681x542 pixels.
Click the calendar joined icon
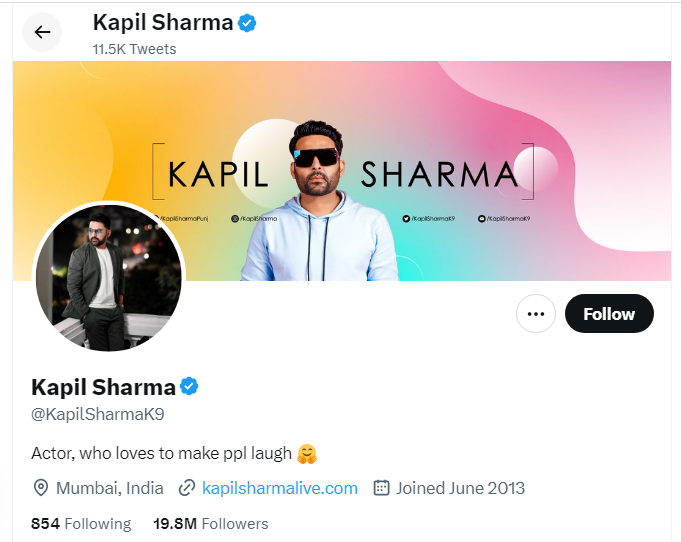381,488
